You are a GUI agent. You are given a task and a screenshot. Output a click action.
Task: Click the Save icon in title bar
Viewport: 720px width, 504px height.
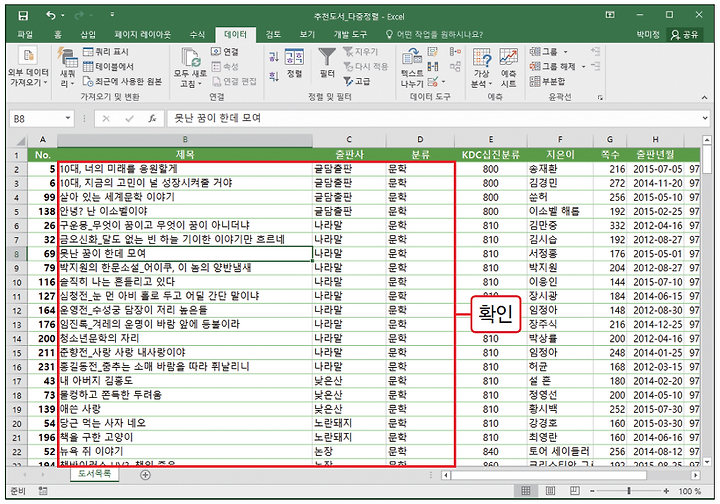point(23,16)
